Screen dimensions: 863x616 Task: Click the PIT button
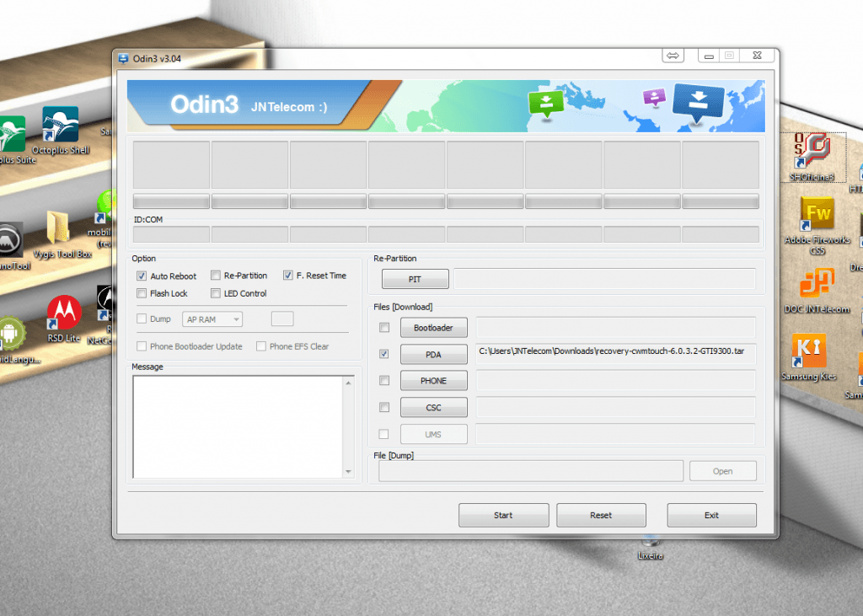pyautogui.click(x=415, y=279)
